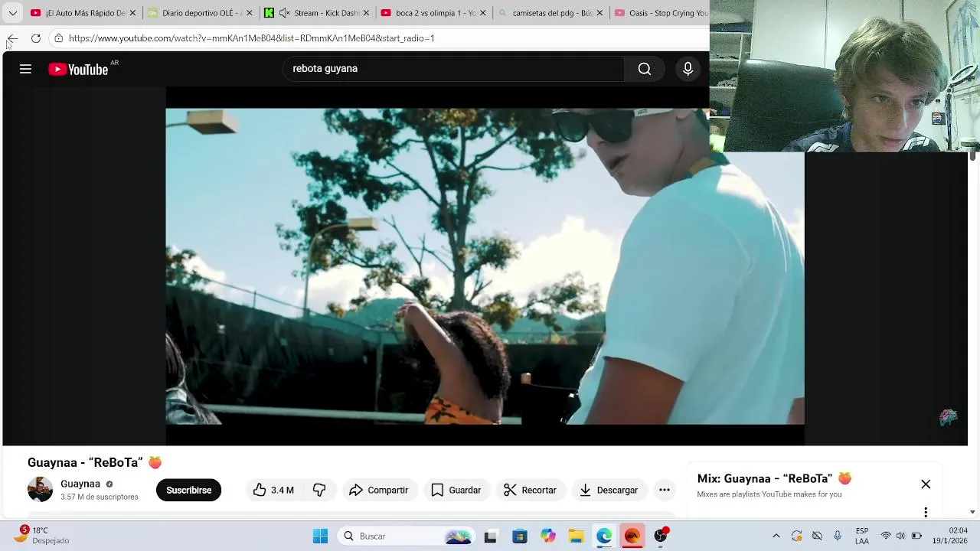Open the YouTube hamburger guide menu
This screenshot has width=980, height=551.
(25, 69)
